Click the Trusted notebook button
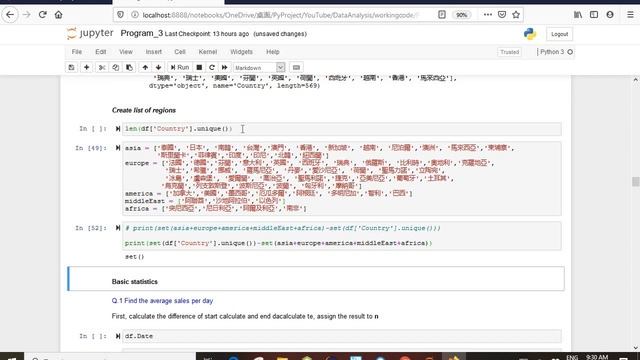The image size is (640, 360). pos(509,52)
